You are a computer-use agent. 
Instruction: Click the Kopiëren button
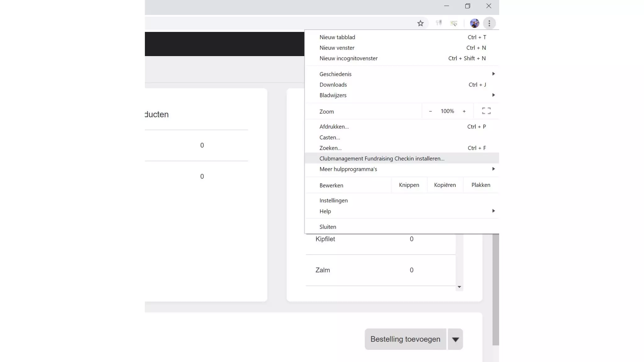[x=445, y=185]
